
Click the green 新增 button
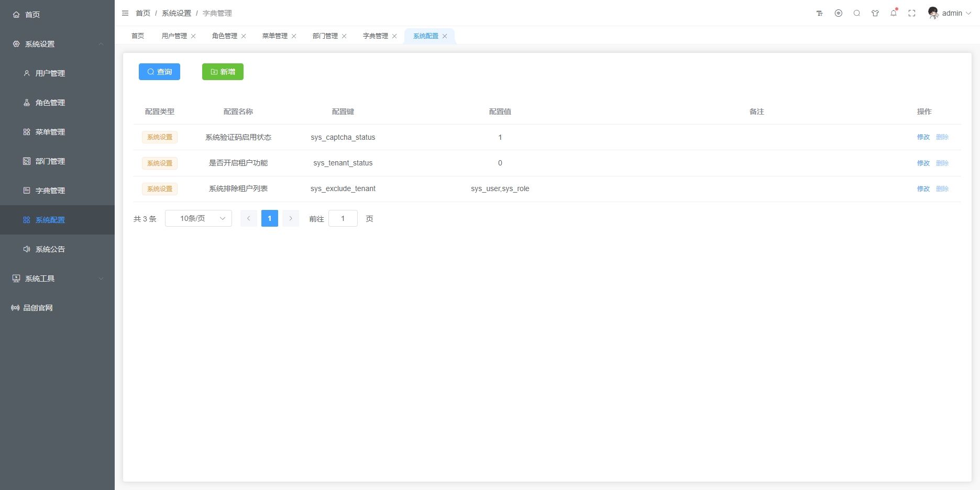223,72
